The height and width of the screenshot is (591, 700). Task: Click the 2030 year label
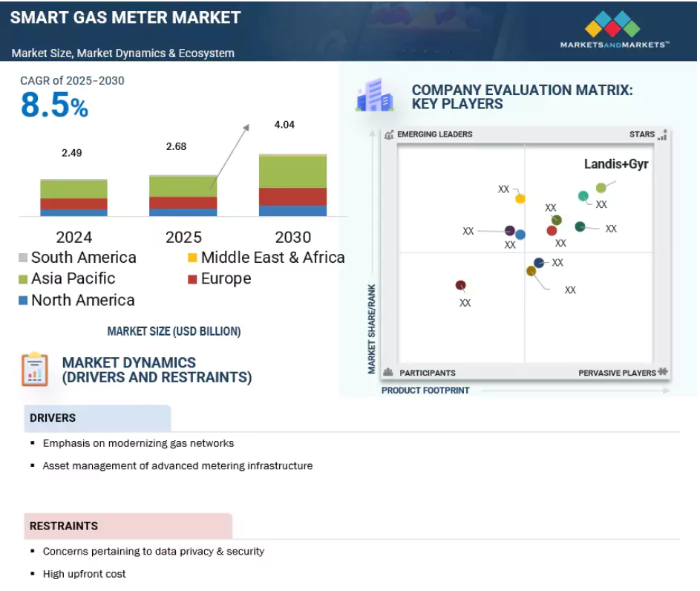point(293,238)
